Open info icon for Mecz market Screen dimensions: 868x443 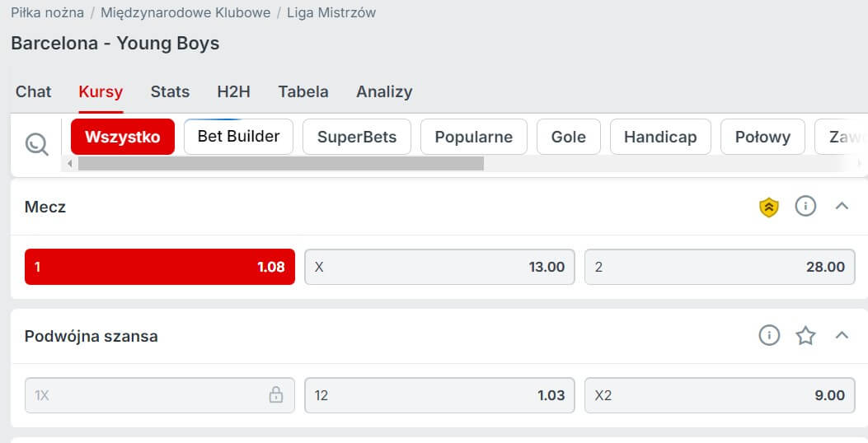(x=805, y=207)
